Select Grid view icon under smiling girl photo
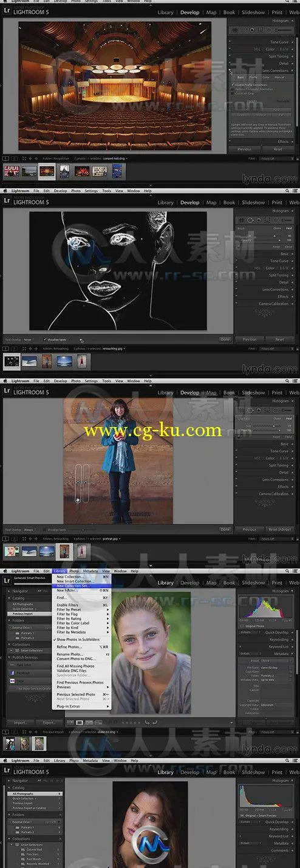Image resolution: width=300 pixels, height=868 pixels. click(70, 722)
